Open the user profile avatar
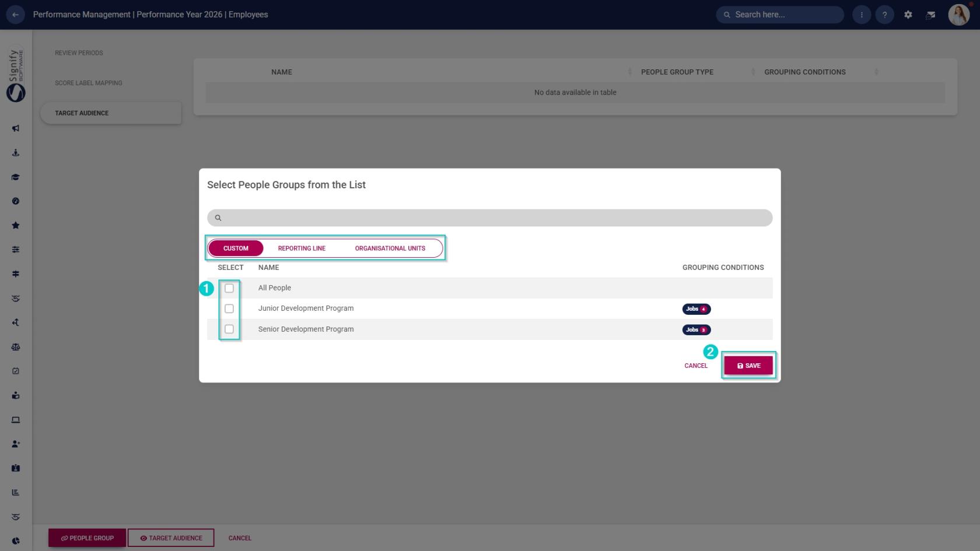 click(x=958, y=15)
